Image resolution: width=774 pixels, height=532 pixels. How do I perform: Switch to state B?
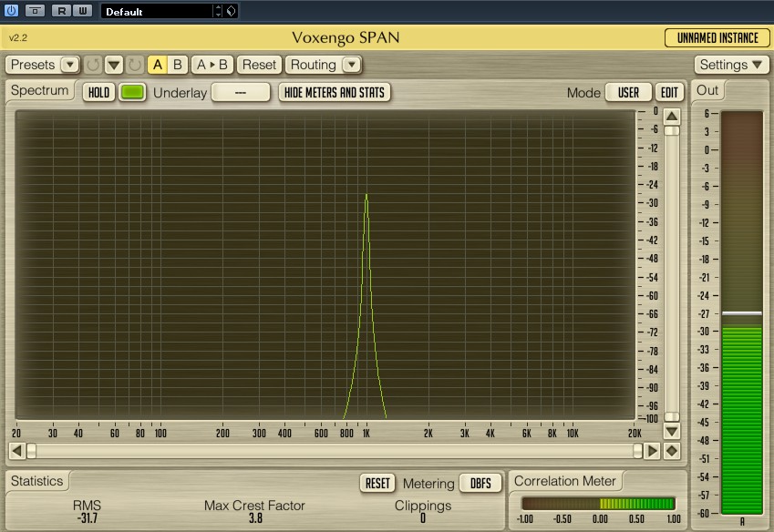tap(178, 65)
